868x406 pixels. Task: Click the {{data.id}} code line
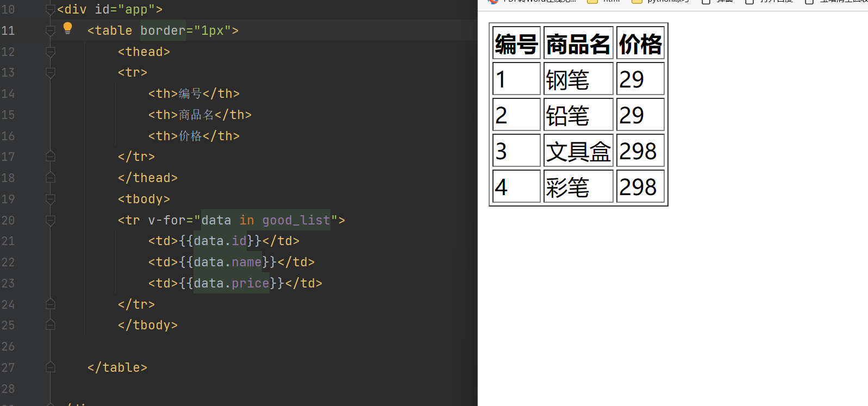pos(224,241)
